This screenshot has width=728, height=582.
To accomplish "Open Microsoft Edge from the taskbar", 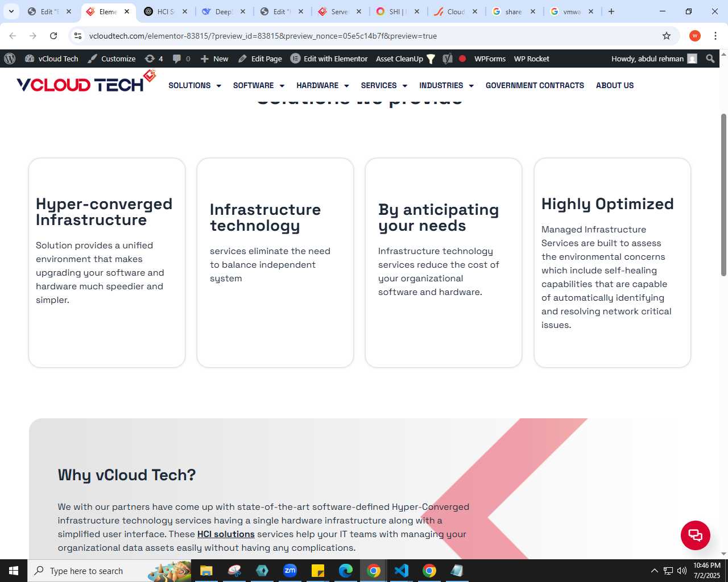I will coord(346,571).
